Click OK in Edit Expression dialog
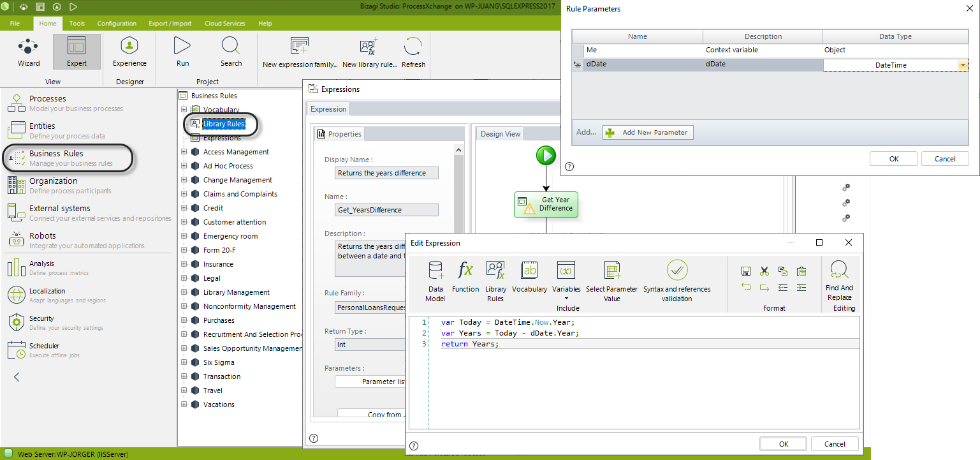Screen dimensions: 980x460 pyautogui.click(x=784, y=444)
